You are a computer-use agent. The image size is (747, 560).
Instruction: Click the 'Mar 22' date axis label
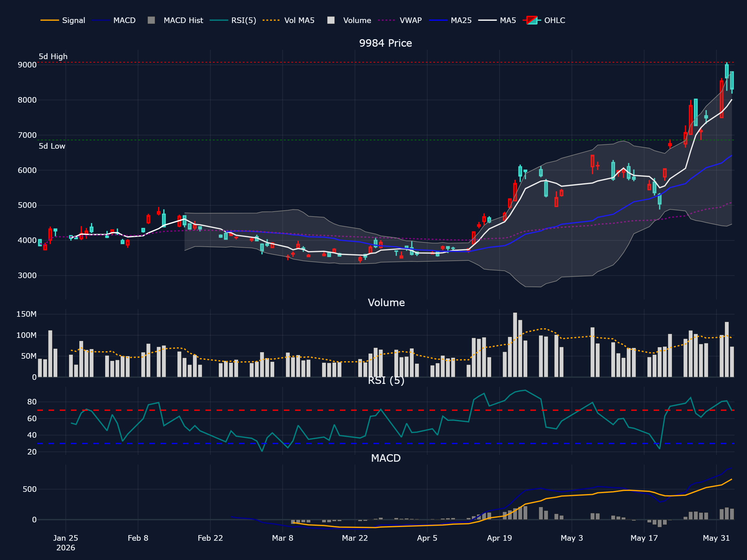click(x=355, y=538)
